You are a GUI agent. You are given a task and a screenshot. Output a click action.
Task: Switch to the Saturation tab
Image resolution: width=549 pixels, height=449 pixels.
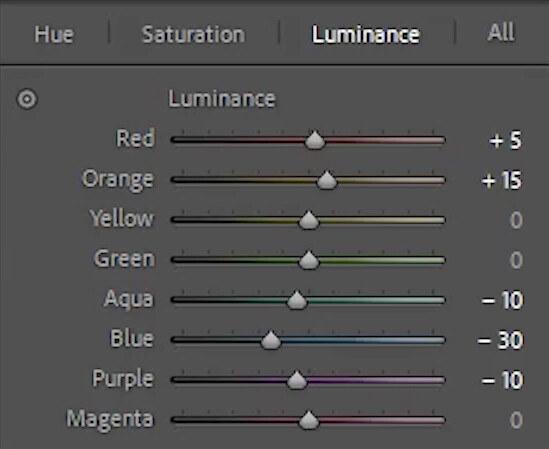pyautogui.click(x=193, y=34)
